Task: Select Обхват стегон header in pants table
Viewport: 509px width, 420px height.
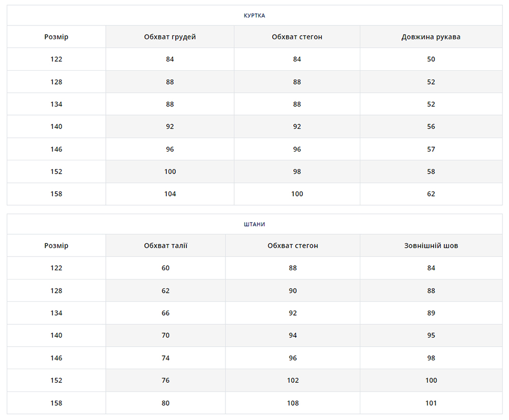Action: click(x=293, y=246)
